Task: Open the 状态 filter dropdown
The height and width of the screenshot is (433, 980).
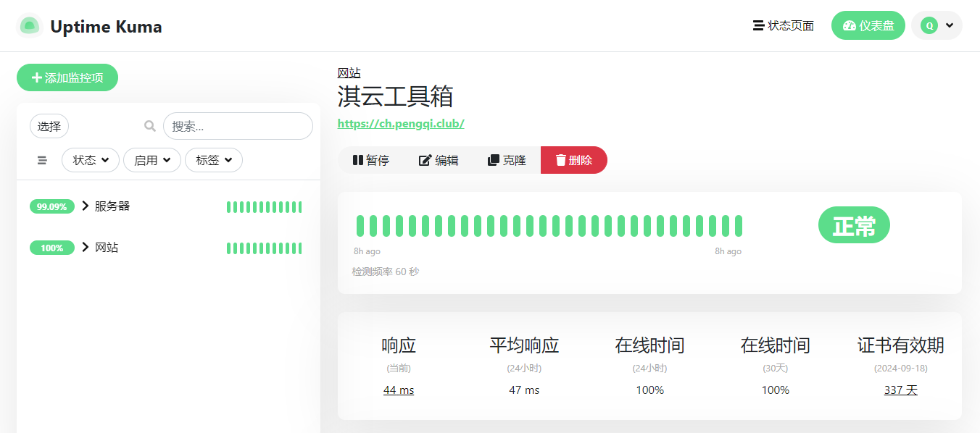Action: pos(91,160)
